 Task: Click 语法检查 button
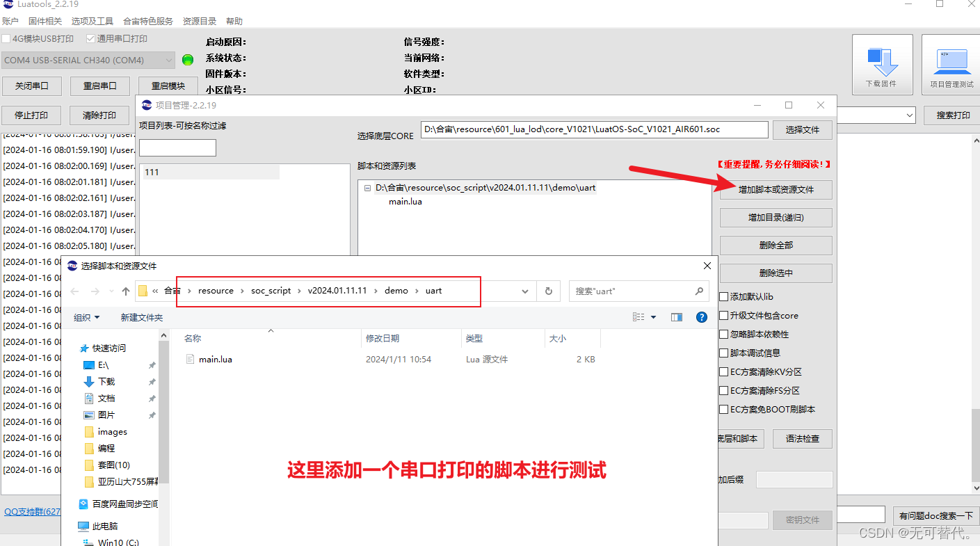803,439
